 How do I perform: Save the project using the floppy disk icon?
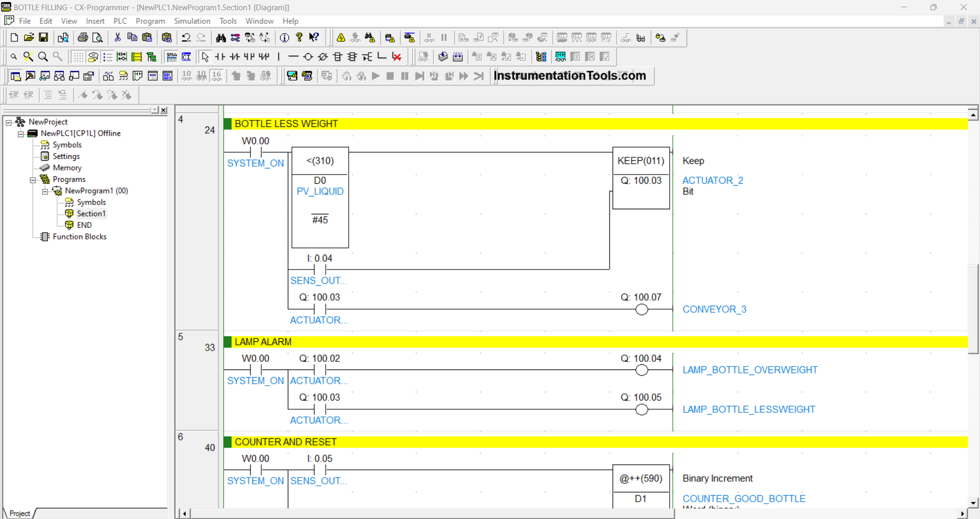[43, 37]
